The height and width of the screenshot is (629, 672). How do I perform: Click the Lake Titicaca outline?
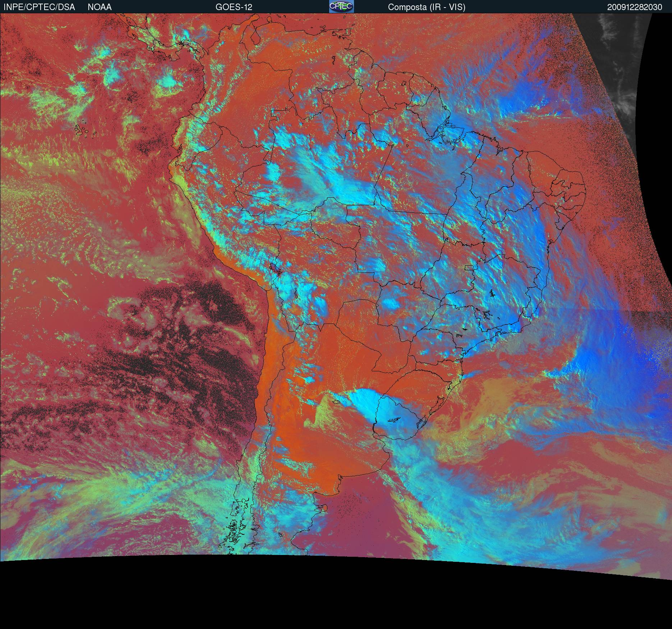(275, 268)
